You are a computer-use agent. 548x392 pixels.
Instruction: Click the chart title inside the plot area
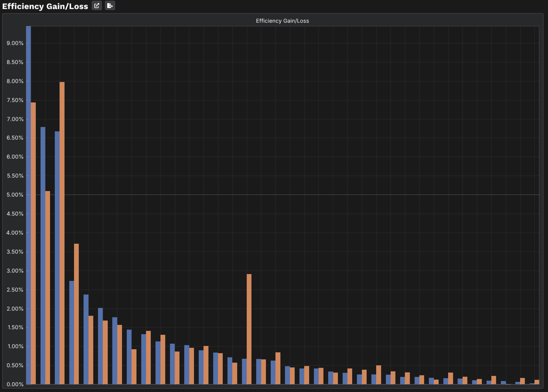click(x=282, y=21)
